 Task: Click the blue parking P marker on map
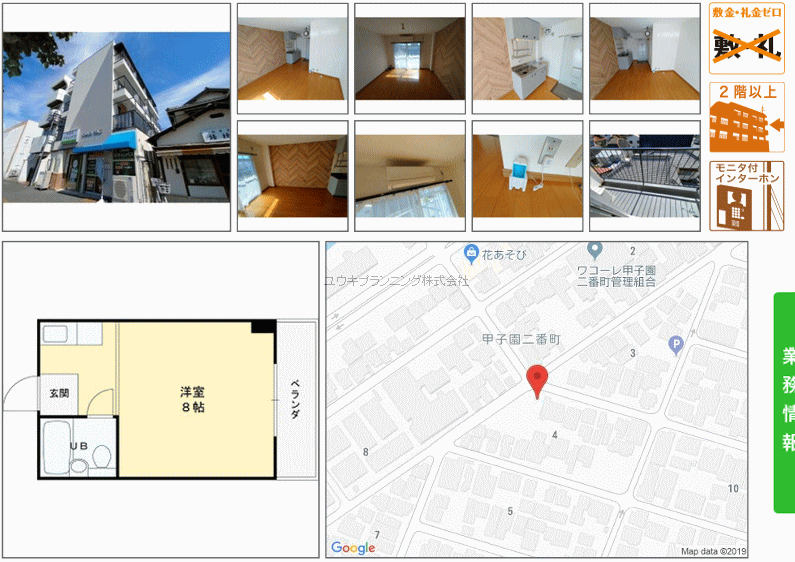point(676,346)
